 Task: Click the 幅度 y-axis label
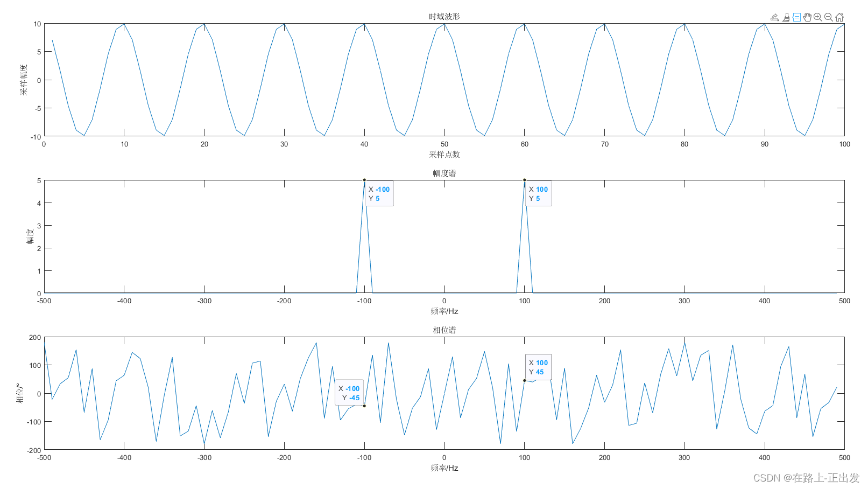[31, 236]
